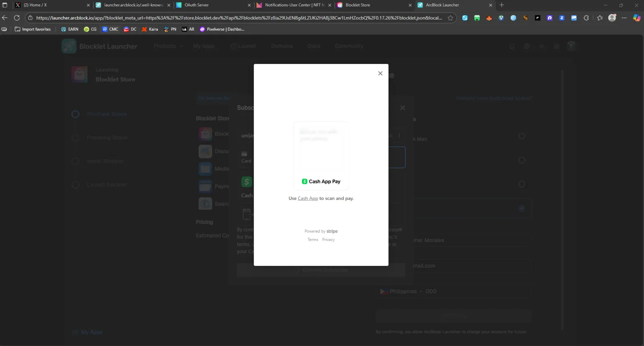Image resolution: width=644 pixels, height=346 pixels.
Task: Open the blue card-shaped extension icon
Action: point(574,18)
